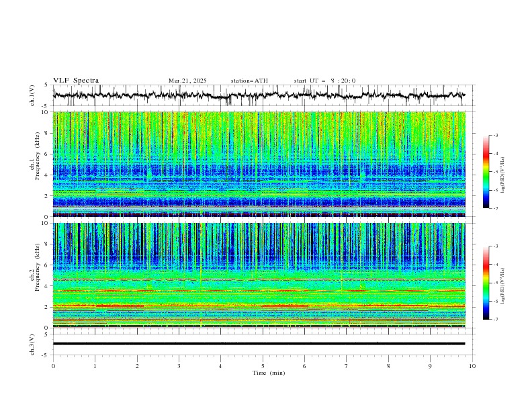This screenshot has height=411, width=532.
Task: Click the time axis tick label "4"
Action: point(220,366)
